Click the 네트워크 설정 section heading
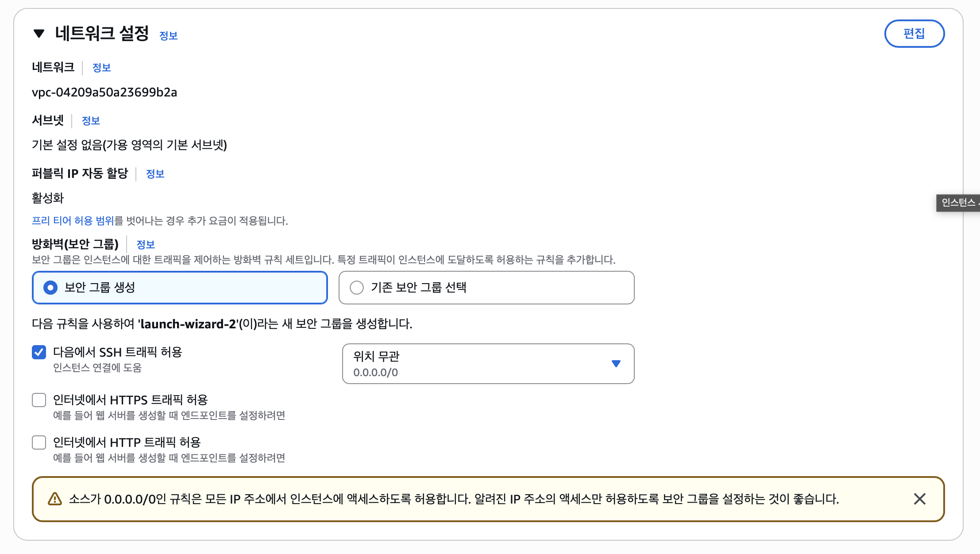The height and width of the screenshot is (554, 980). [102, 34]
